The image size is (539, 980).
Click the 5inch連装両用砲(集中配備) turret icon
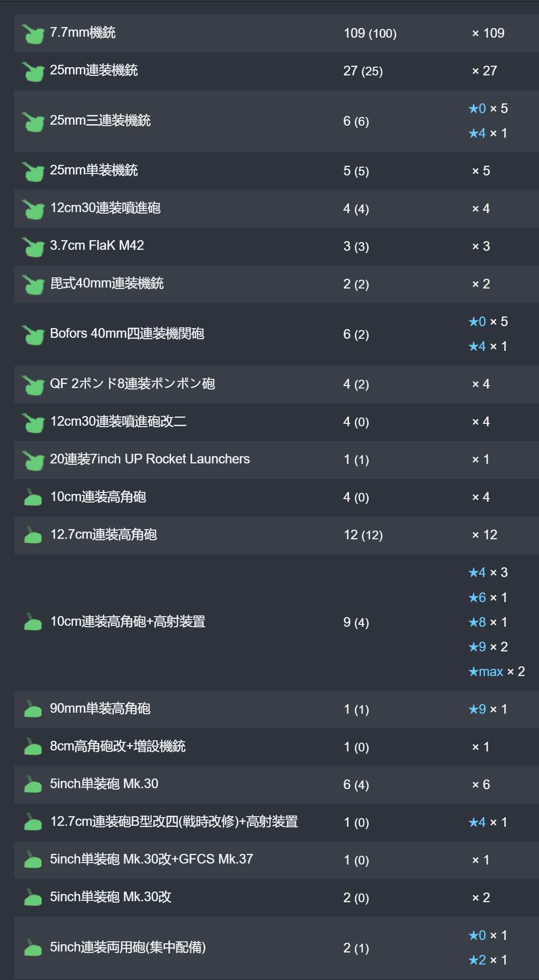[33, 948]
